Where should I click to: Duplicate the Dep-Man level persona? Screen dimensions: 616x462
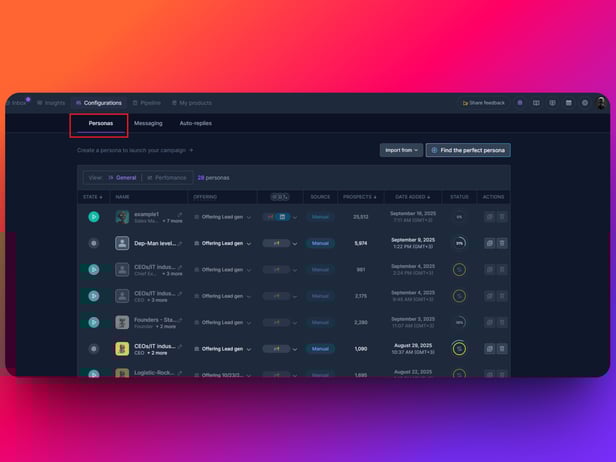point(490,243)
